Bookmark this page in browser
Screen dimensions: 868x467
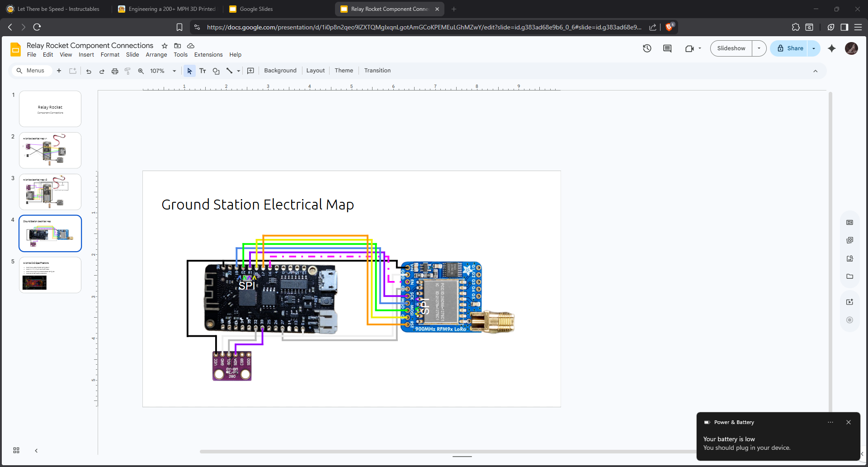179,27
